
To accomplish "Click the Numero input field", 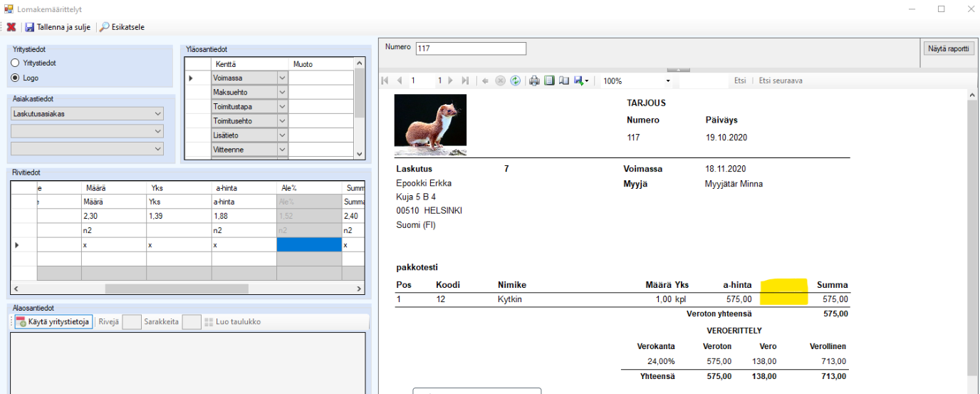I will 470,48.
